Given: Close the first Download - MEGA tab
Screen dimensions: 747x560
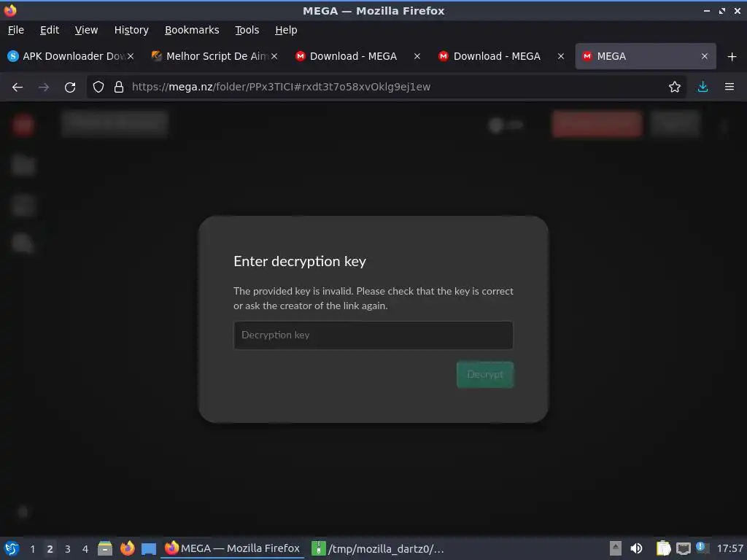Looking at the screenshot, I should (417, 57).
